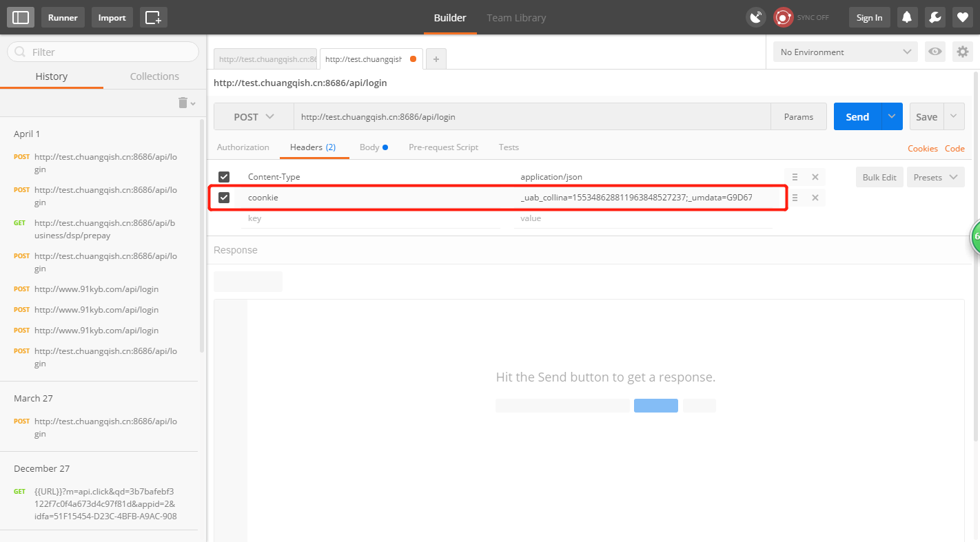Open the Pre-request Script tab
Viewport: 980px width, 542px height.
tap(443, 147)
